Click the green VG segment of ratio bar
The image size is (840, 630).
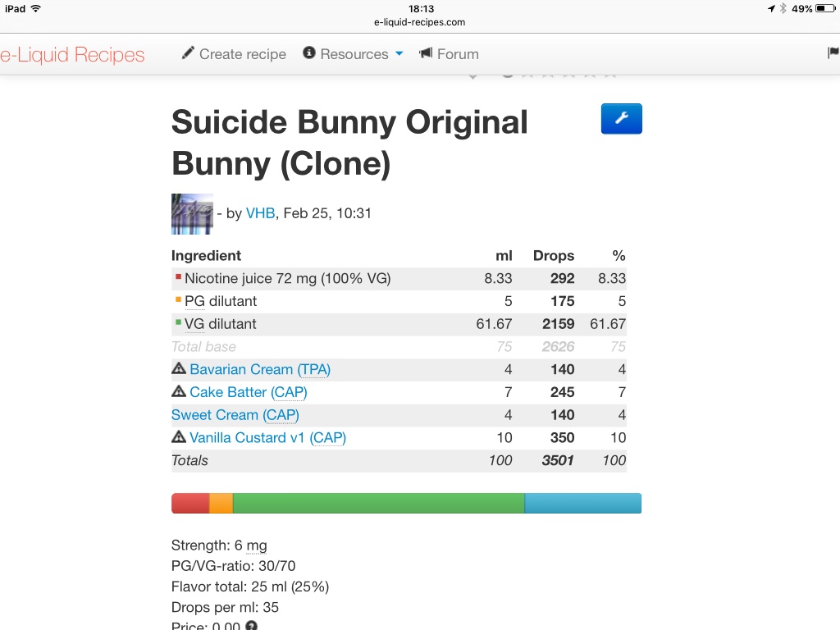click(378, 503)
